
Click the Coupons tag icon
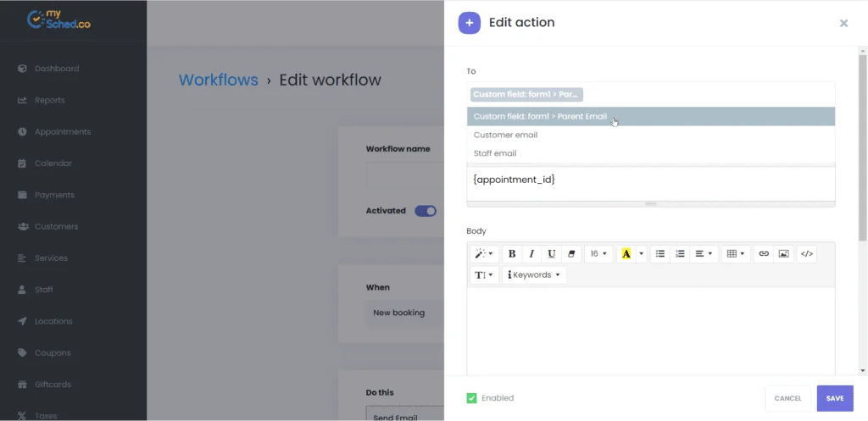tap(22, 352)
